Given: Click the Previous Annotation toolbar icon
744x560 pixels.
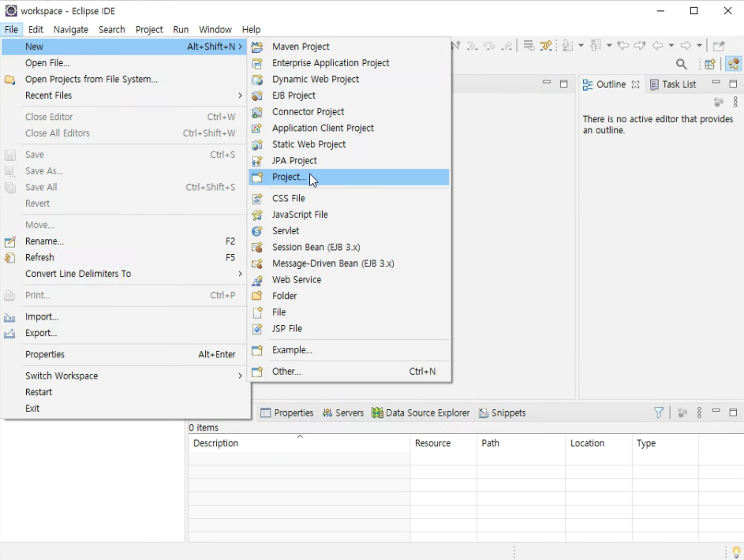Looking at the screenshot, I should [x=596, y=46].
